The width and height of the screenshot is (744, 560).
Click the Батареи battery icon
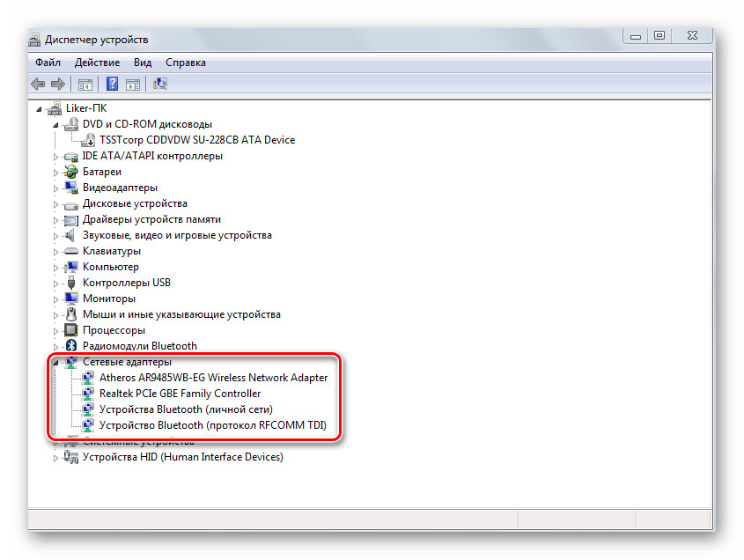pos(71,172)
